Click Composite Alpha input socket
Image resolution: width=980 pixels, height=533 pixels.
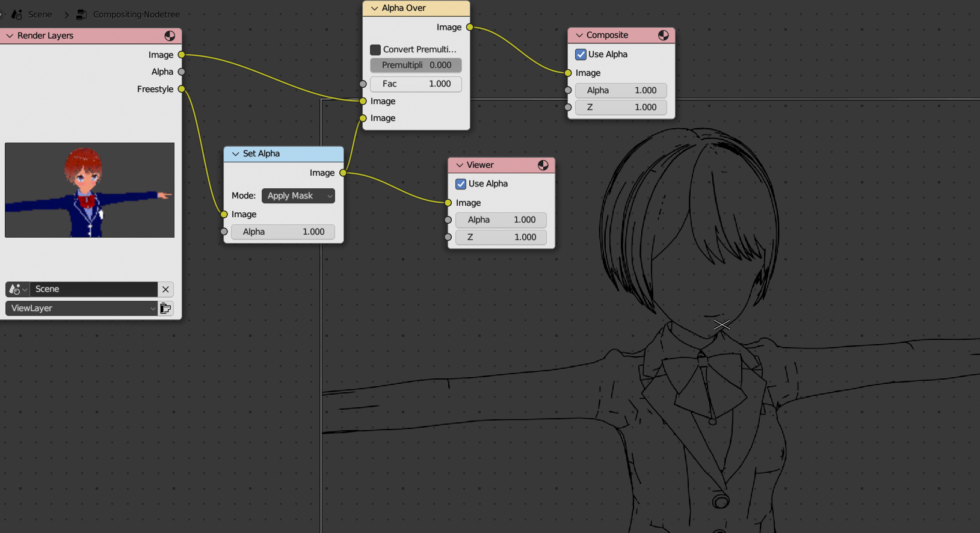tap(568, 90)
